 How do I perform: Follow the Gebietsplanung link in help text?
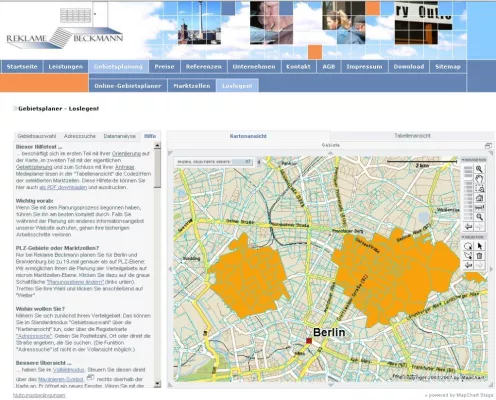[34, 167]
